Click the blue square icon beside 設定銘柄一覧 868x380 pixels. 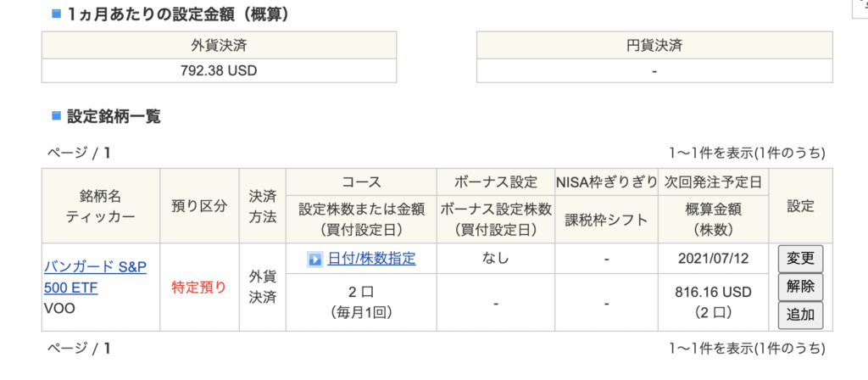[x=56, y=115]
